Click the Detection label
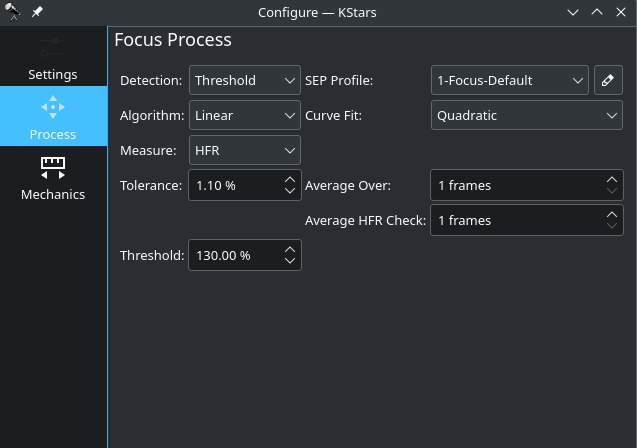The height and width of the screenshot is (448, 637). (151, 80)
